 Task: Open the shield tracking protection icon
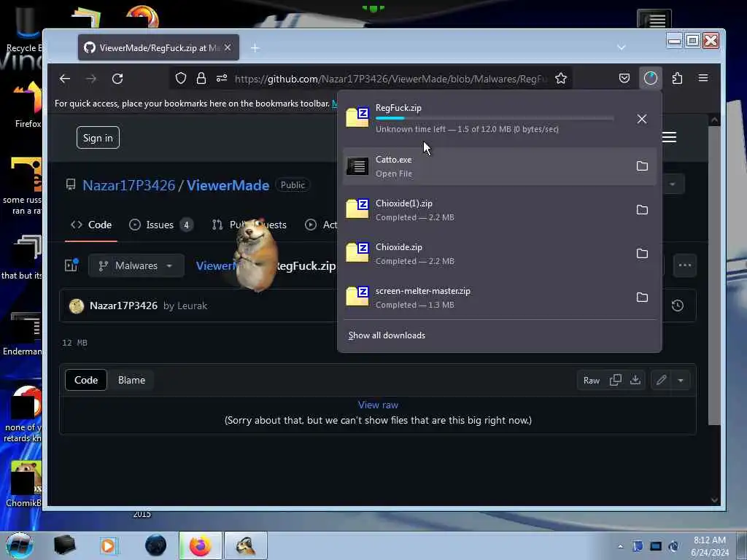181,78
